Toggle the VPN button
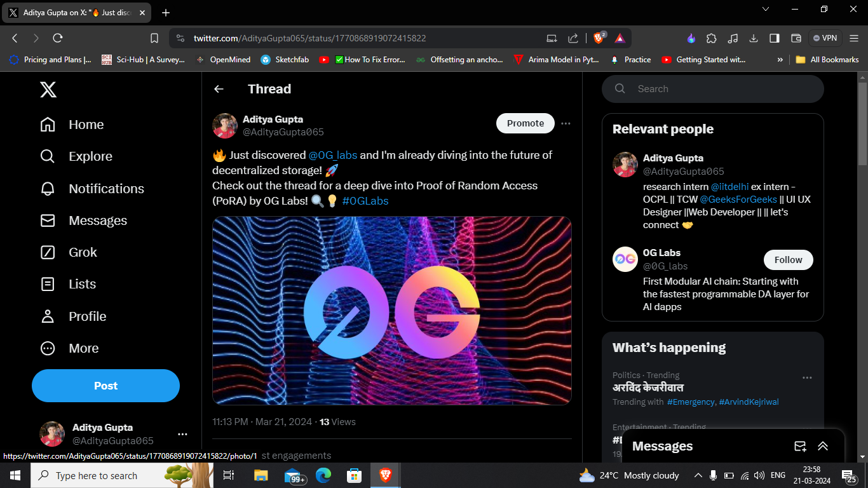This screenshot has width=868, height=488. pos(825,38)
